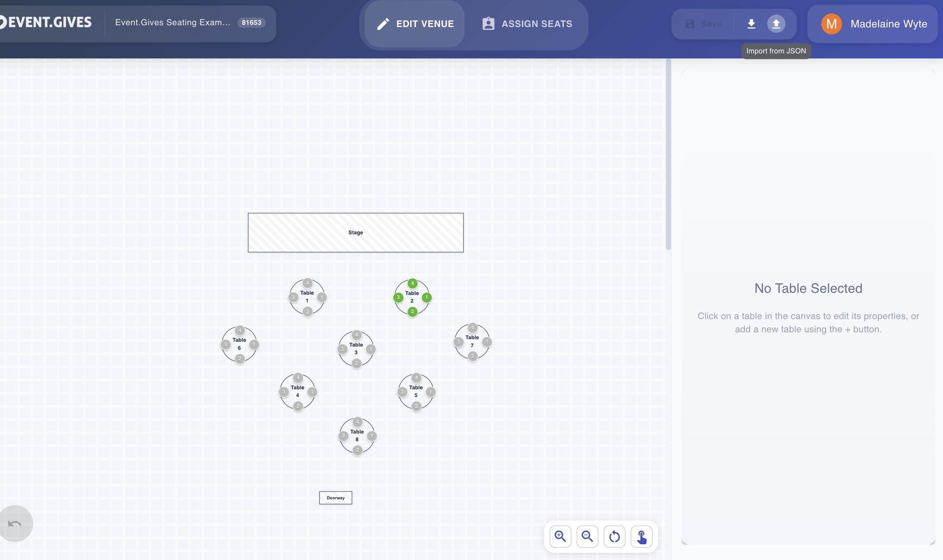This screenshot has height=560, width=943.
Task: Click the orange M avatar
Action: (832, 24)
